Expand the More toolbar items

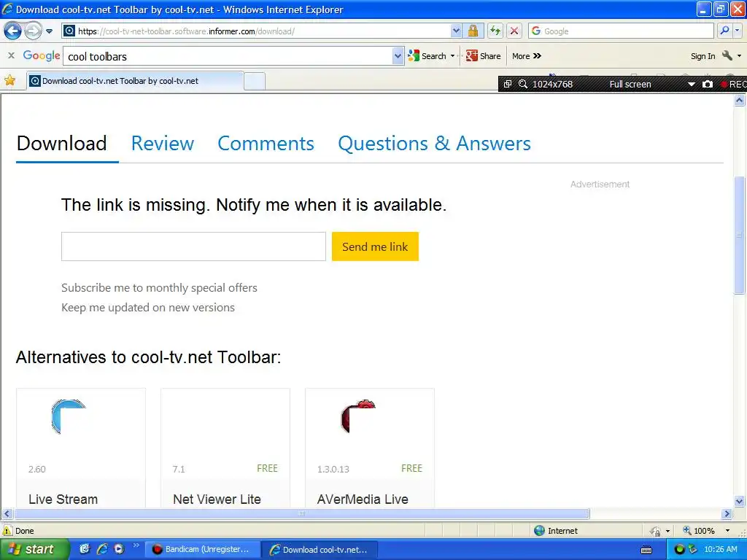pyautogui.click(x=527, y=56)
